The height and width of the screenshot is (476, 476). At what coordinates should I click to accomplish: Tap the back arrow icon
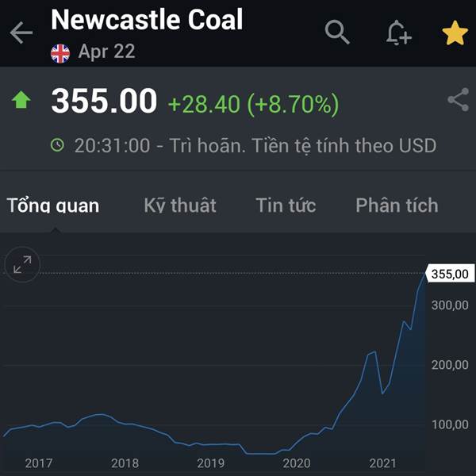[x=21, y=33]
